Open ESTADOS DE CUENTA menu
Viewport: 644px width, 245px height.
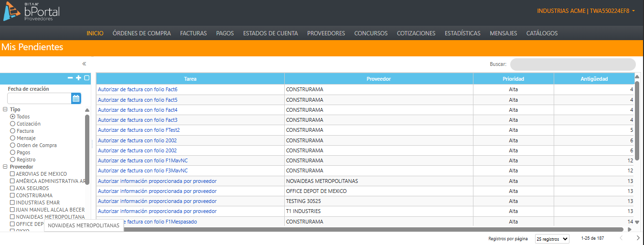coord(270,33)
